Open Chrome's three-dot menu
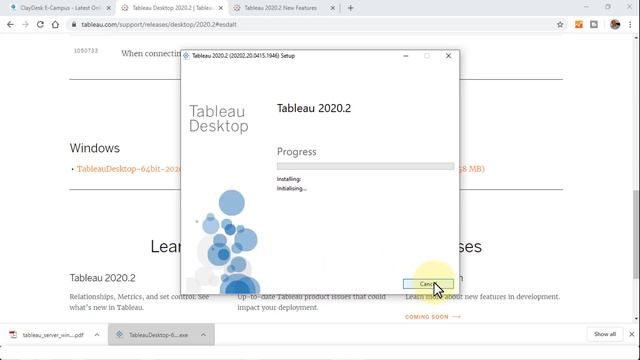This screenshot has height=360, width=640. [x=630, y=24]
